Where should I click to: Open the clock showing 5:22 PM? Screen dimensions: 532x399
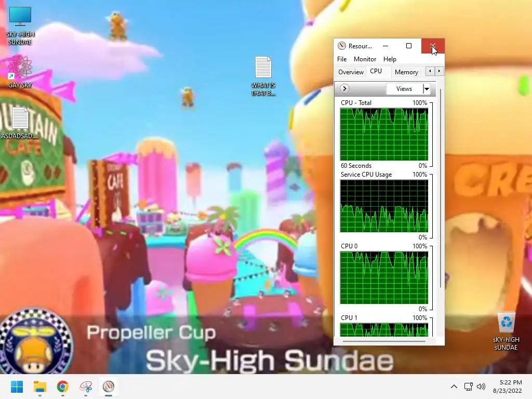tap(508, 387)
